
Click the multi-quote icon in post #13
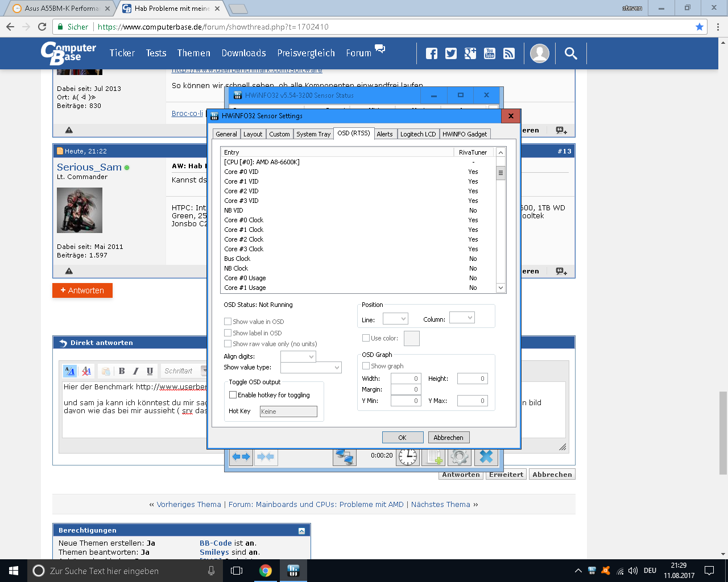[561, 271]
